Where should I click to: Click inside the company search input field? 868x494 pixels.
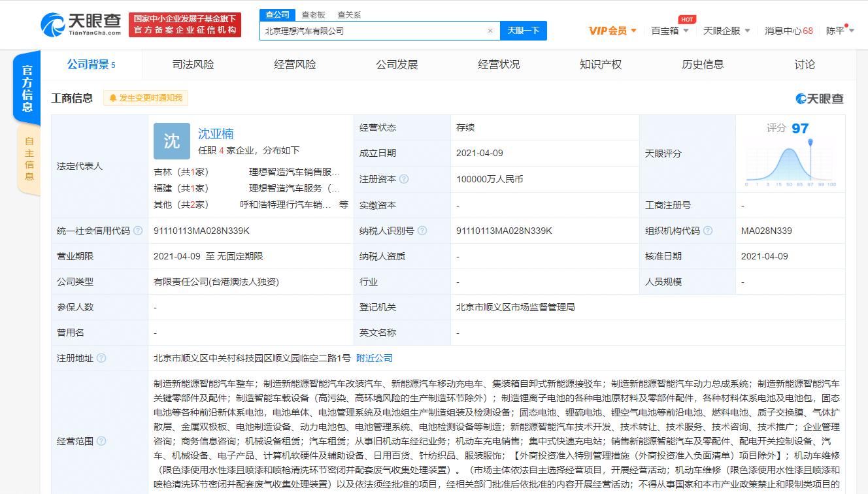point(366,30)
